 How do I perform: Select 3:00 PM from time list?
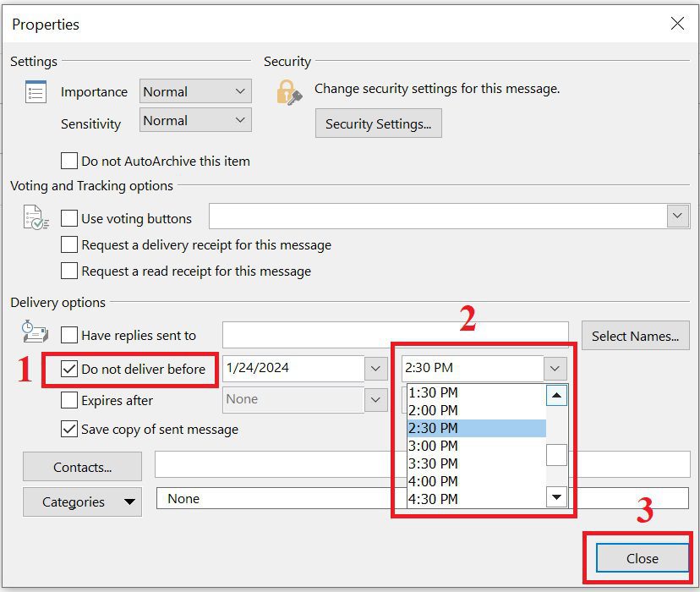coord(433,446)
